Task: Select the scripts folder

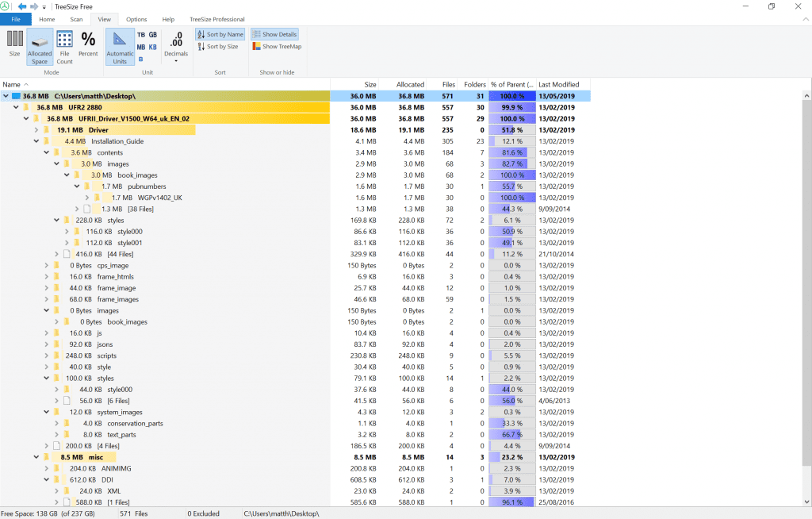Action: pyautogui.click(x=107, y=356)
